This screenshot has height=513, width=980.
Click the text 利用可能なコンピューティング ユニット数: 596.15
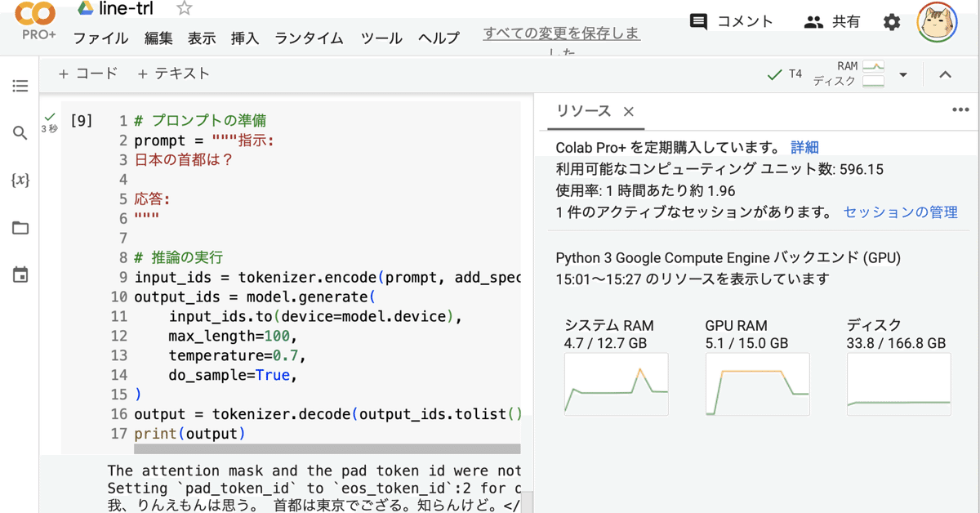point(719,170)
